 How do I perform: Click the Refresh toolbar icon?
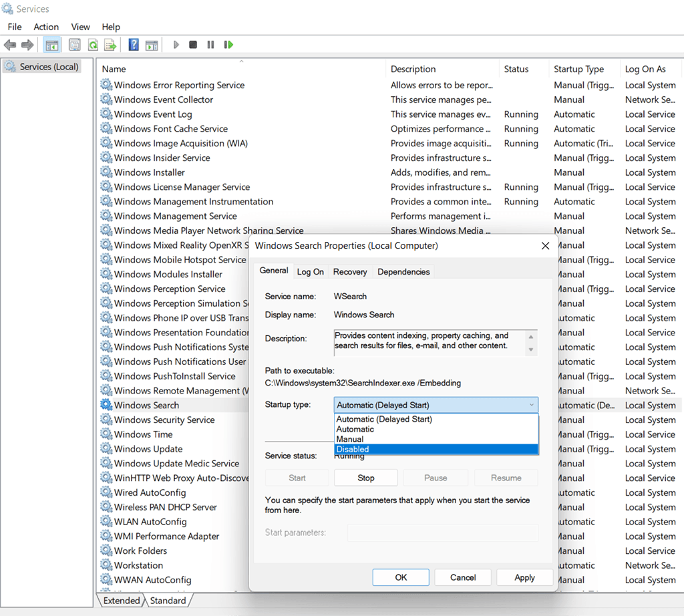(93, 45)
